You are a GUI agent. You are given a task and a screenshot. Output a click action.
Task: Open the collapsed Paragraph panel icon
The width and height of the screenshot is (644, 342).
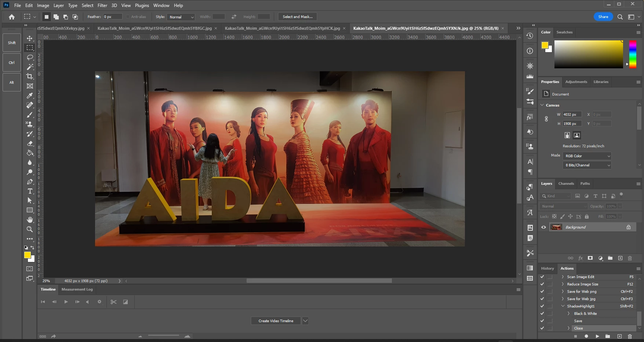click(x=530, y=172)
